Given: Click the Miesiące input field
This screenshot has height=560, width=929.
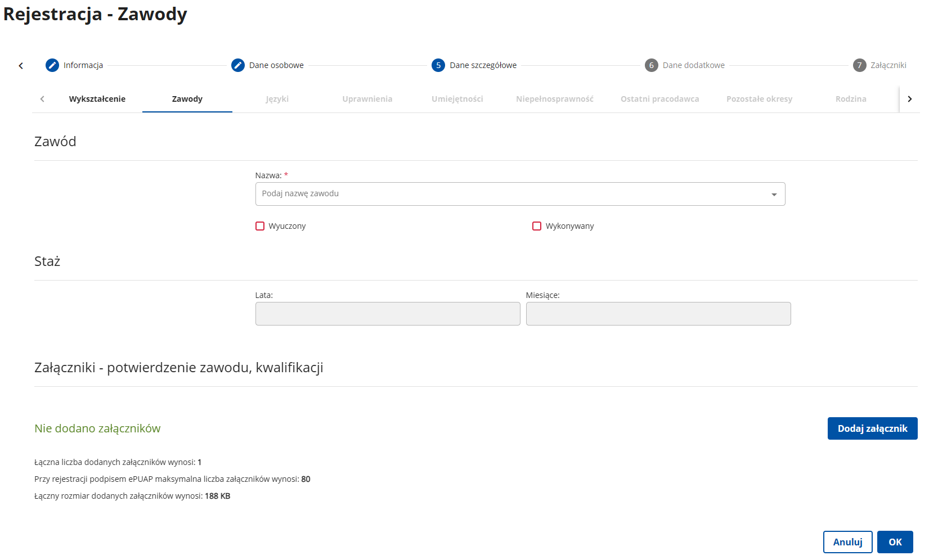Looking at the screenshot, I should [x=658, y=314].
